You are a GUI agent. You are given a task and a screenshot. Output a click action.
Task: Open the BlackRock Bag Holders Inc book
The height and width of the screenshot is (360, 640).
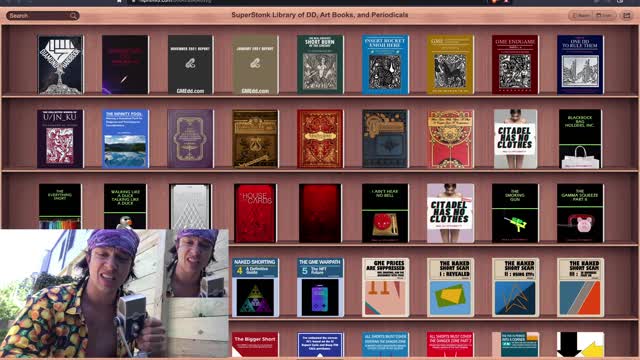click(580, 139)
